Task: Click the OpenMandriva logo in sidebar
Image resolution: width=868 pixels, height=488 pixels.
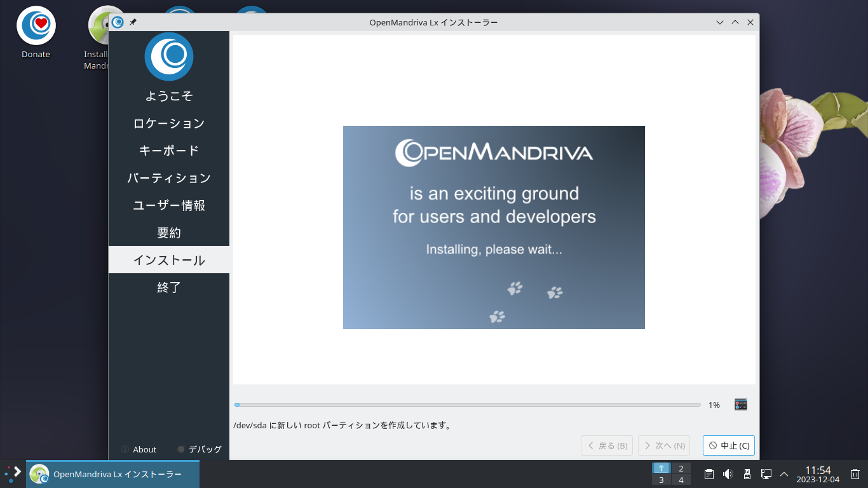Action: [169, 57]
